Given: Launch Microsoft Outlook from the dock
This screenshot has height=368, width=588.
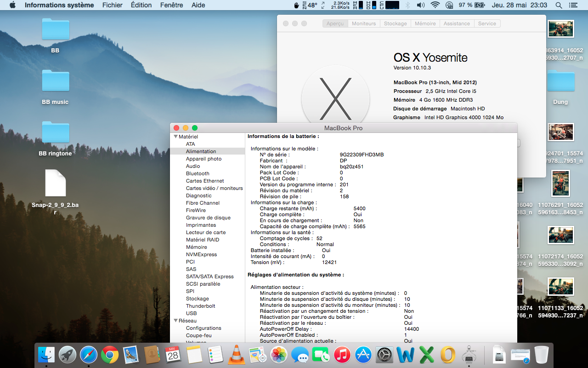Looking at the screenshot, I should tap(448, 355).
